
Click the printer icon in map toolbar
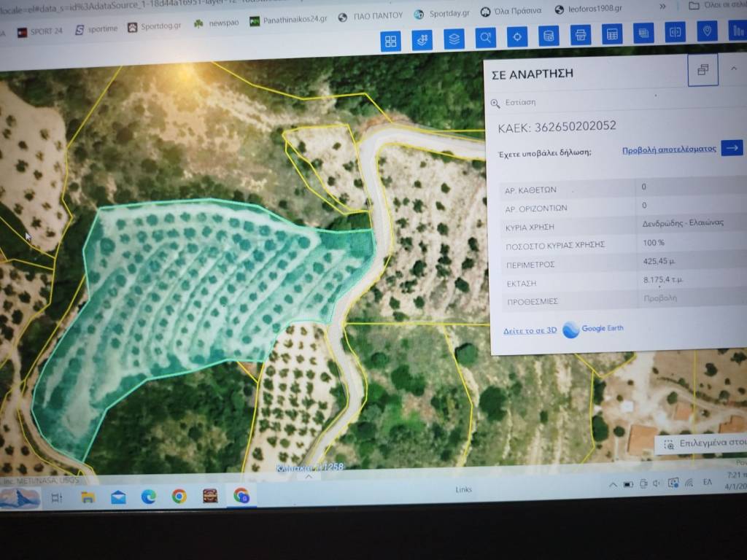(x=581, y=35)
